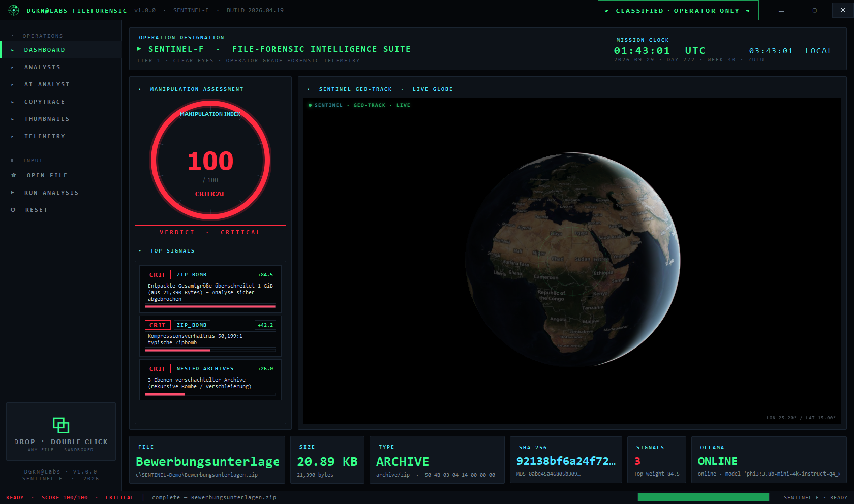The width and height of the screenshot is (854, 504).
Task: Click the Drop / Double-Click file zone
Action: point(61,431)
